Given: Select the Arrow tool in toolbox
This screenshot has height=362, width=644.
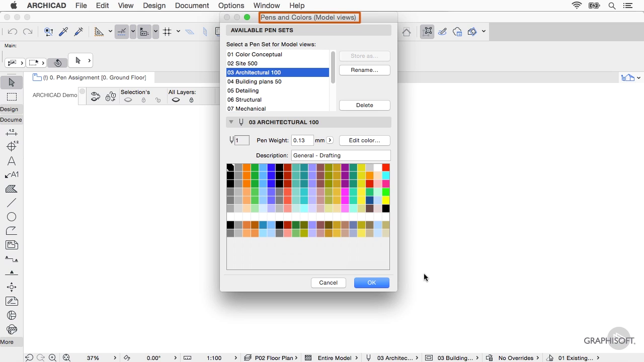Looking at the screenshot, I should (12, 82).
